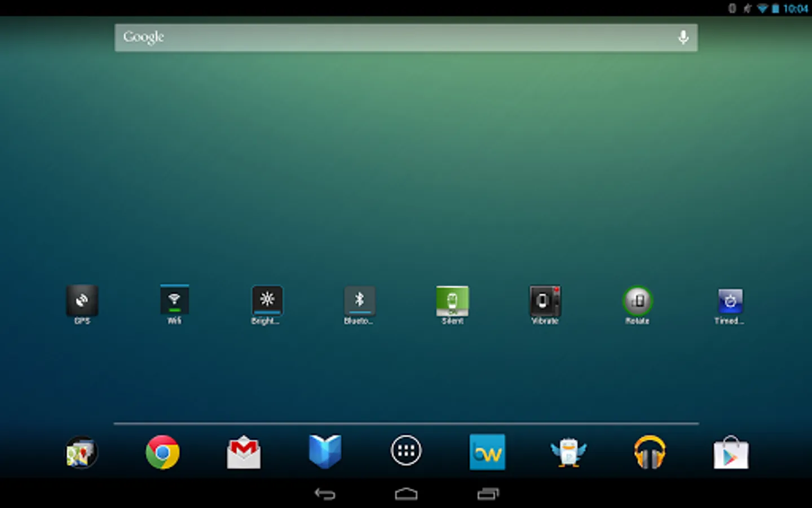Tap the Home navigation button

[406, 494]
